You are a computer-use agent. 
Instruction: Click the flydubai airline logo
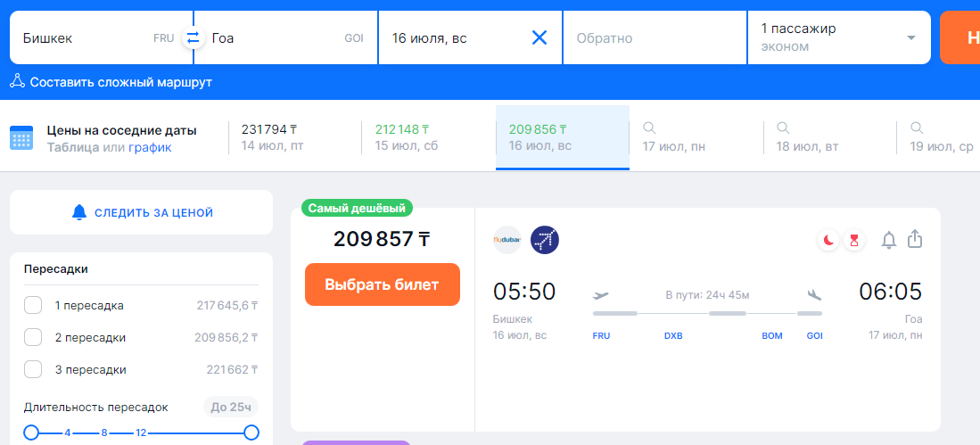tap(506, 240)
